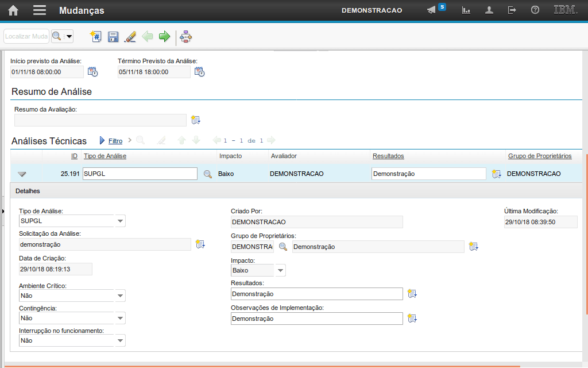This screenshot has width=588, height=368.
Task: Click the Observações de Implementação text field
Action: pyautogui.click(x=317, y=319)
